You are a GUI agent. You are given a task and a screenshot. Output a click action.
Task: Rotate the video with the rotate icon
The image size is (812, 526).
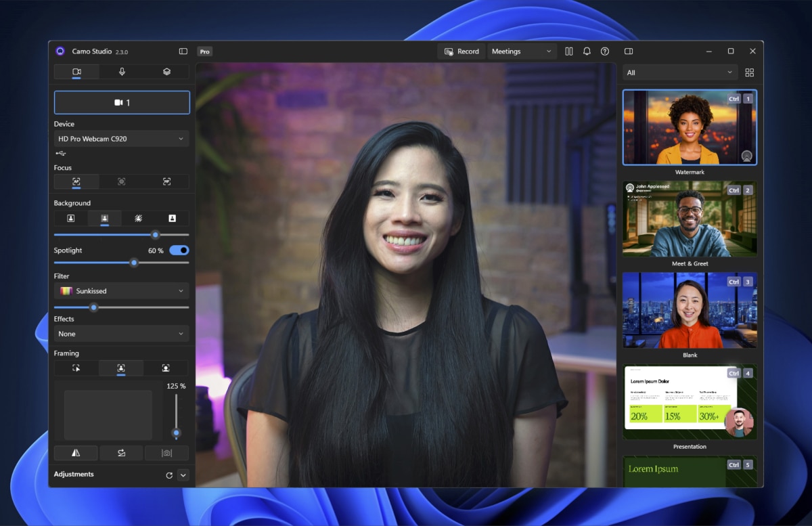pyautogui.click(x=121, y=453)
